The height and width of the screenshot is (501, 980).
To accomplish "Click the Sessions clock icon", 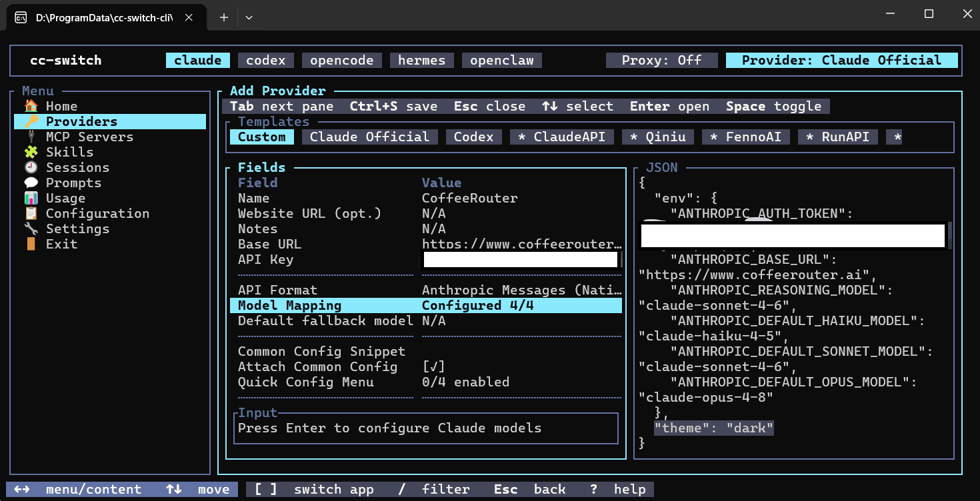I will click(31, 167).
